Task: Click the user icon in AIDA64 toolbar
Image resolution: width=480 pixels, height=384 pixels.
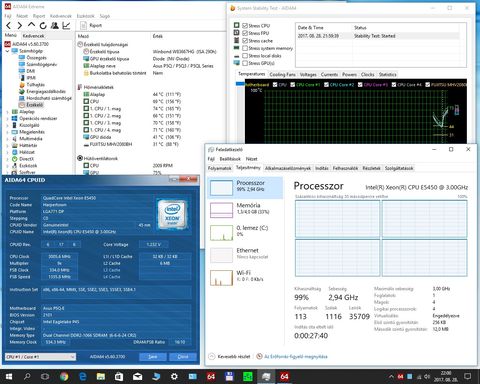Action: pos(55,25)
